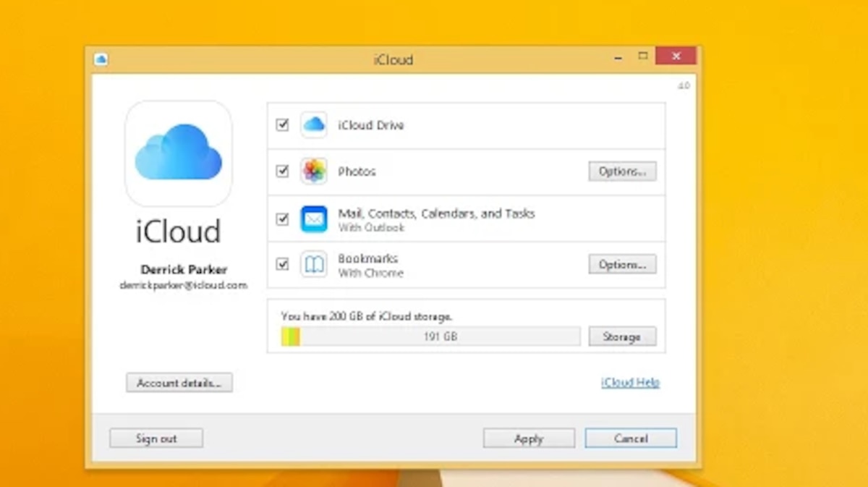This screenshot has width=868, height=487.
Task: Toggle the Bookmarks checkbox
Action: pyautogui.click(x=282, y=265)
